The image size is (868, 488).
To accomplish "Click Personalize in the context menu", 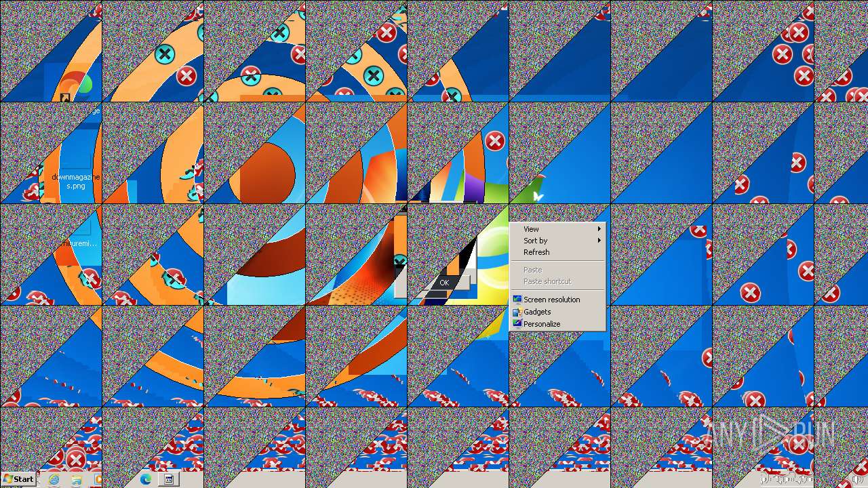I will pyautogui.click(x=557, y=324).
